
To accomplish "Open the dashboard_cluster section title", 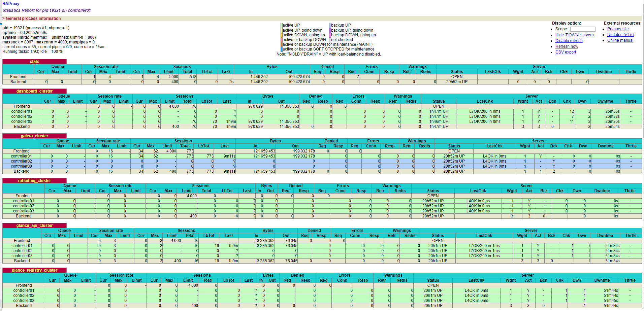I will (34, 91).
